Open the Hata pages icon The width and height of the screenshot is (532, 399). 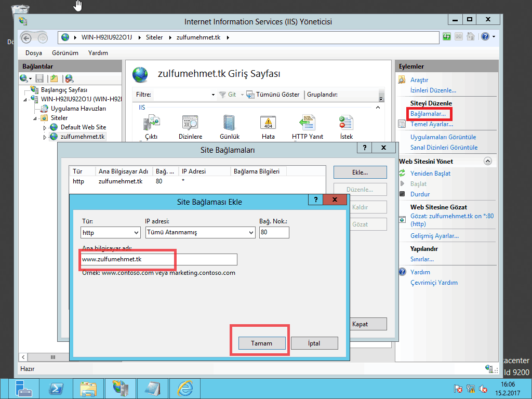point(268,128)
